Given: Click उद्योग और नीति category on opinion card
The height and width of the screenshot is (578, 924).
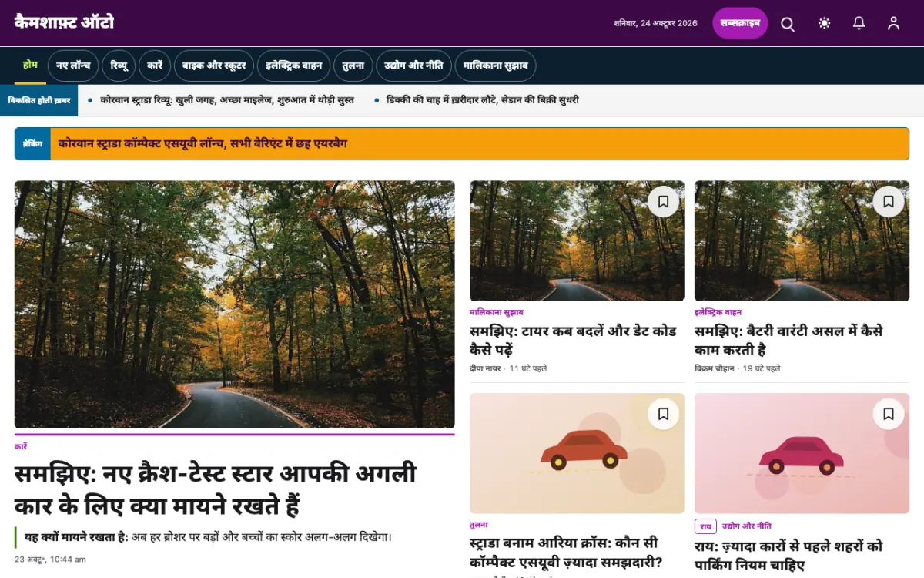Looking at the screenshot, I should pyautogui.click(x=747, y=526).
